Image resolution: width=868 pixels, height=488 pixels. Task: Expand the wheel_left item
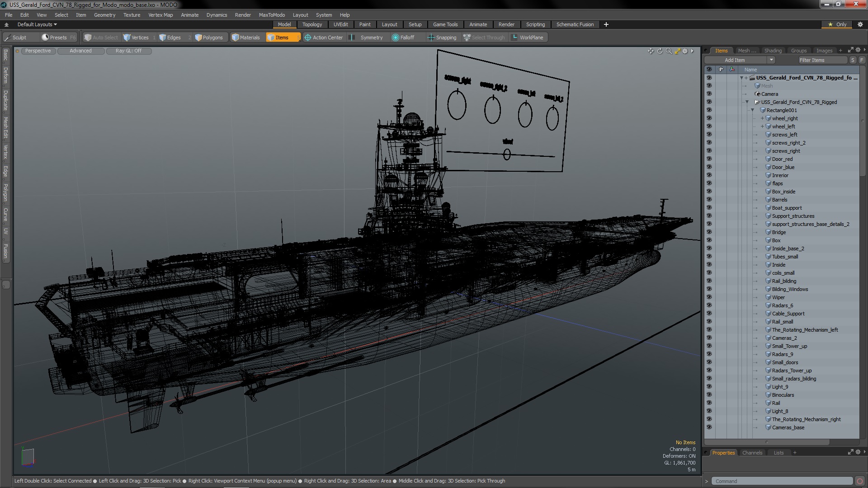762,127
